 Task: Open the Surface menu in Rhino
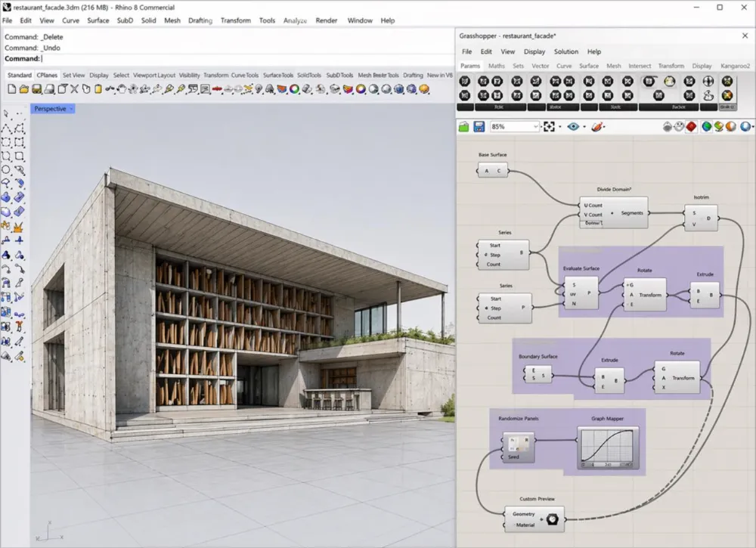(98, 20)
